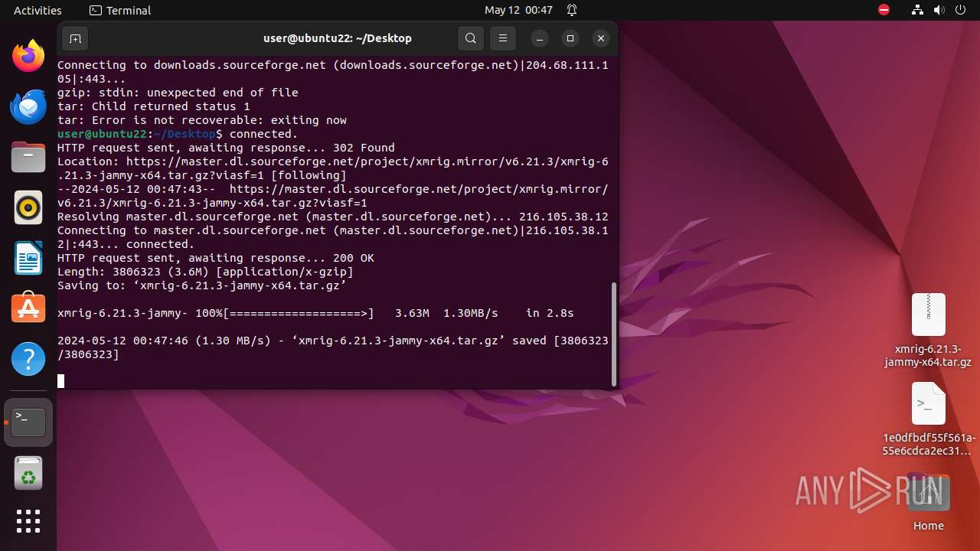Open Ubuntu Software from the dock

coord(28,308)
